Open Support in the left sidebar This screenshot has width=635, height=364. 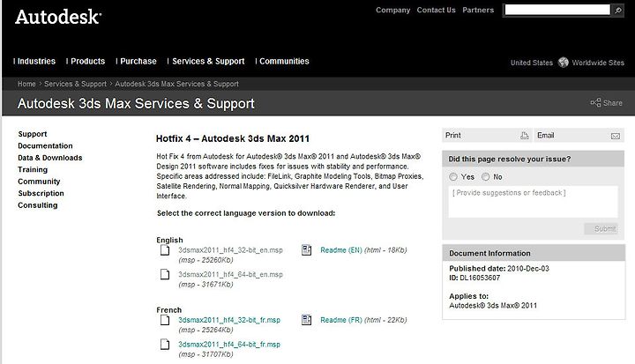tap(33, 134)
